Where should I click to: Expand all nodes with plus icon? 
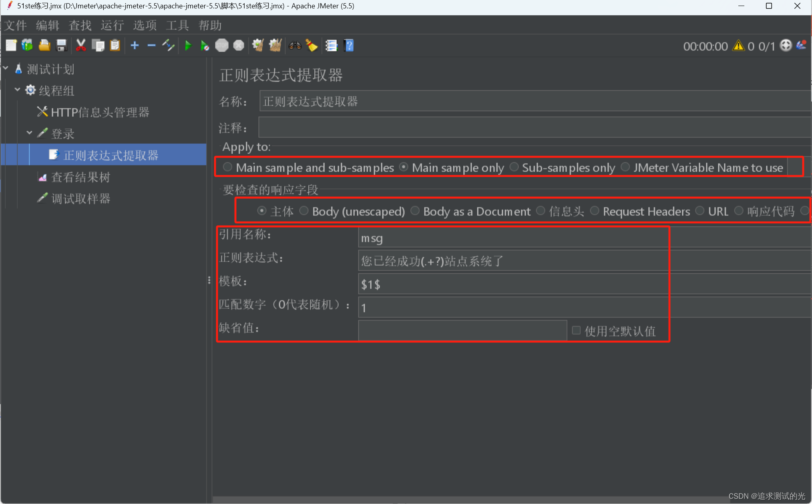coord(135,46)
